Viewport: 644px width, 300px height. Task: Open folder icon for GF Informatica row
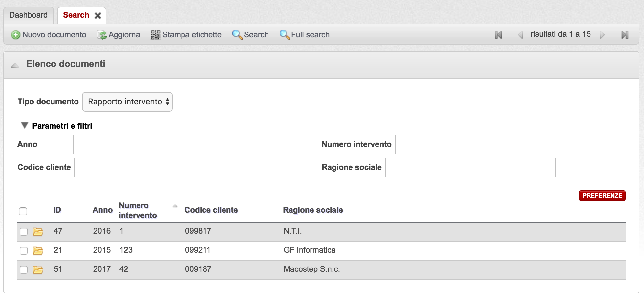pyautogui.click(x=38, y=251)
